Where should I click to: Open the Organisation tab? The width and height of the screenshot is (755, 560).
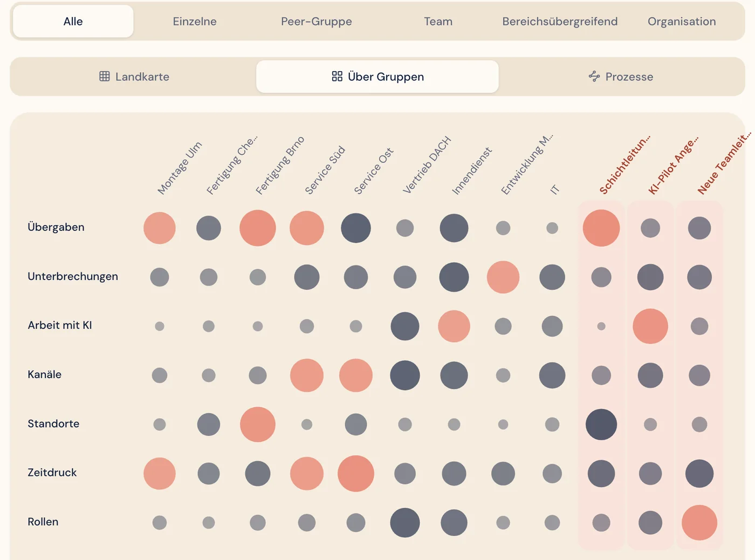tap(682, 22)
